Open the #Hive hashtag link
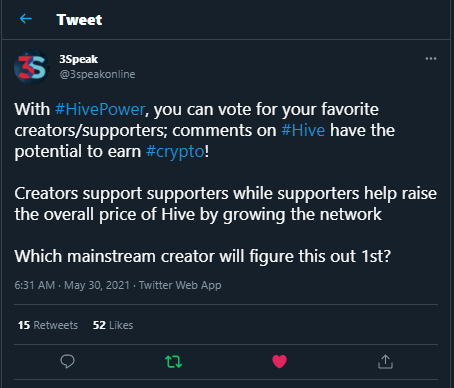 [303, 130]
